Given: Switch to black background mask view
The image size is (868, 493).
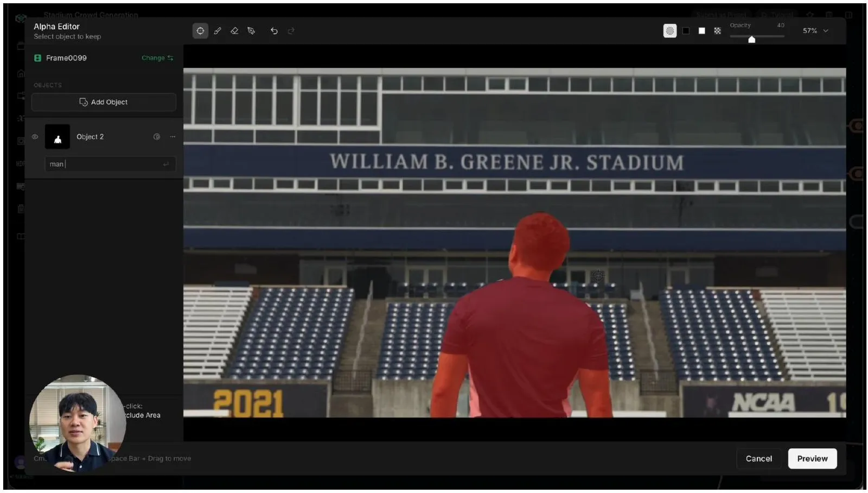Looking at the screenshot, I should coord(686,31).
